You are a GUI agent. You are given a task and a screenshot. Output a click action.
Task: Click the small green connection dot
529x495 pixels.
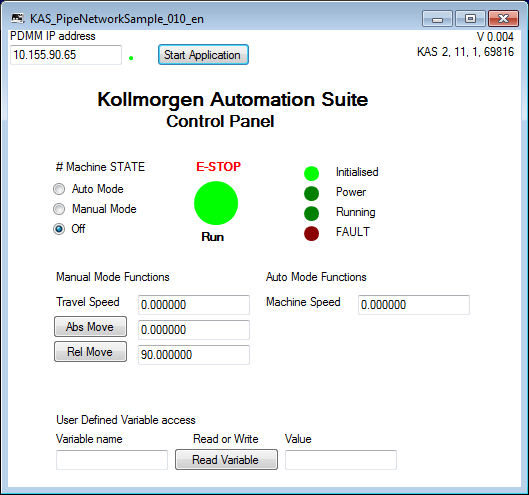(131, 58)
